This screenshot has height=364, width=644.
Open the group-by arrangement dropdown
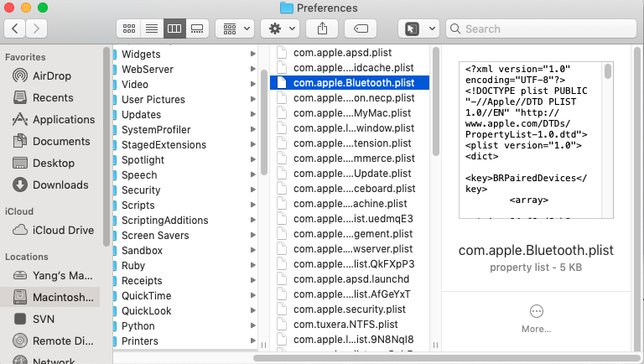(x=236, y=29)
